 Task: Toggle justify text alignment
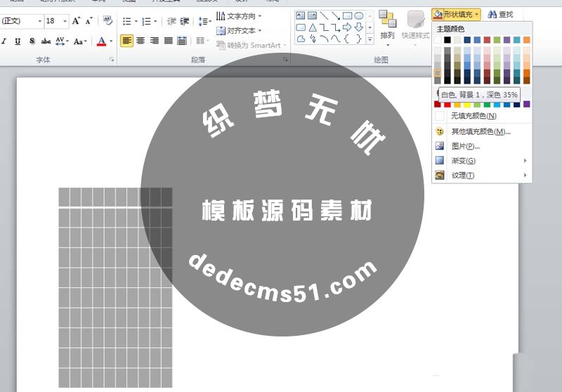pyautogui.click(x=169, y=41)
